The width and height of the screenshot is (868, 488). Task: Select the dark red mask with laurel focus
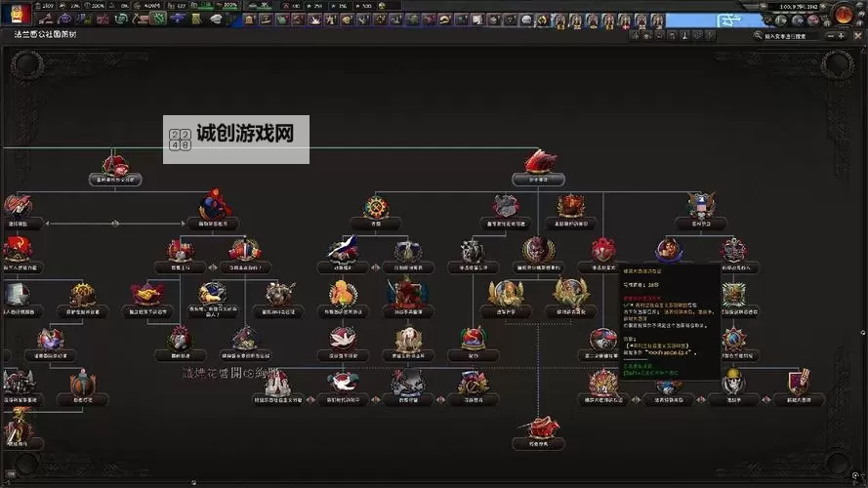538,255
